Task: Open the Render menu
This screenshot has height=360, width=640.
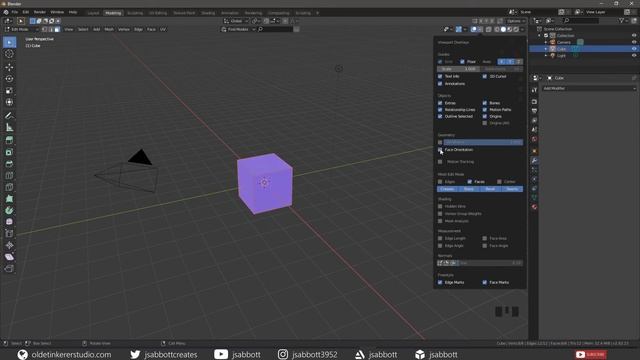Action: tap(40, 12)
